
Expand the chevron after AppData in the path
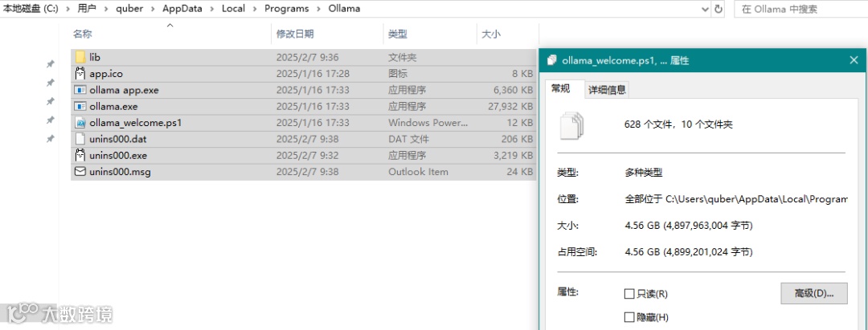pos(211,9)
